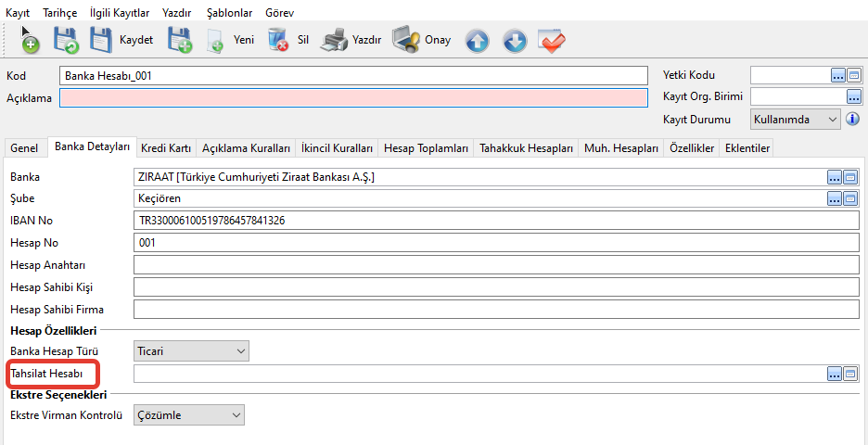
Task: Expand the Ekstre Virman Kontrolü dropdown
Action: (236, 415)
